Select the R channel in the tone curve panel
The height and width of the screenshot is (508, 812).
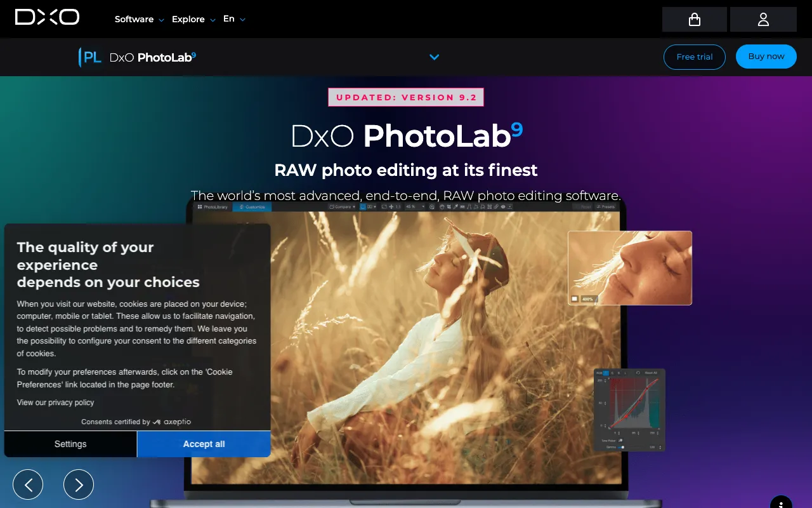point(605,373)
